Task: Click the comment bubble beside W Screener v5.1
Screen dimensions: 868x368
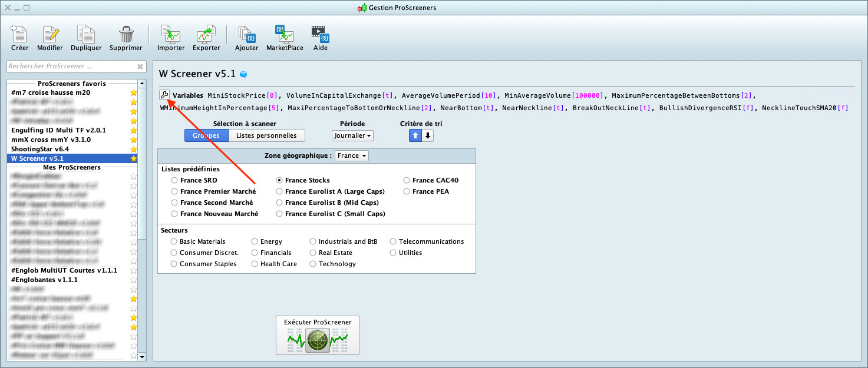Action: 243,74
